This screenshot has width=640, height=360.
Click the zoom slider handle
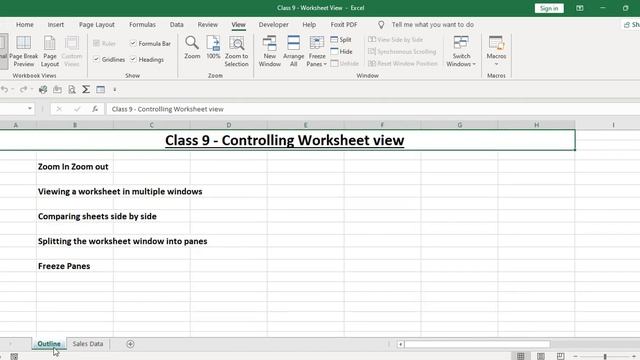click(605, 356)
